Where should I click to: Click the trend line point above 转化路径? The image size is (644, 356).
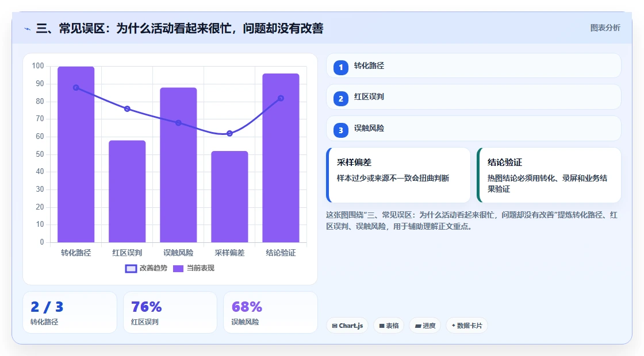click(x=76, y=88)
